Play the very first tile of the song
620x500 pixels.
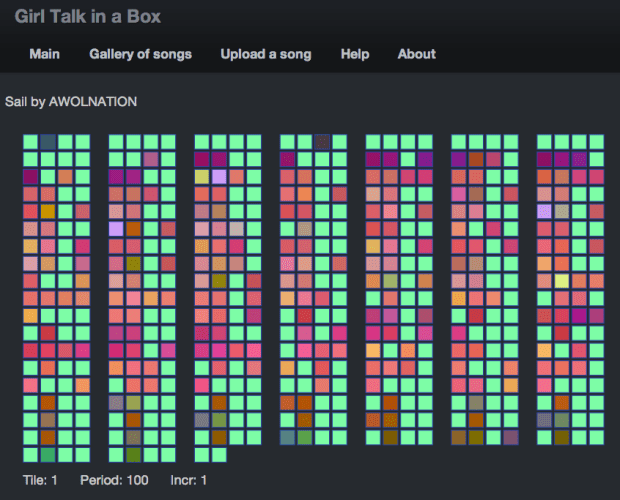click(31, 142)
